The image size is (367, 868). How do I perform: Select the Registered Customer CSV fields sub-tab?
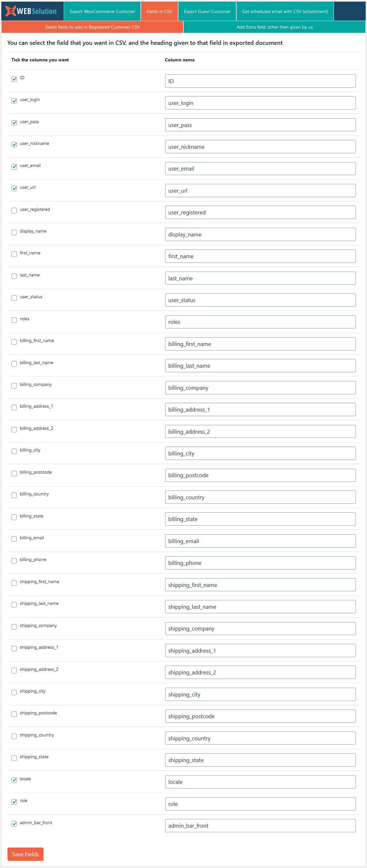point(92,27)
